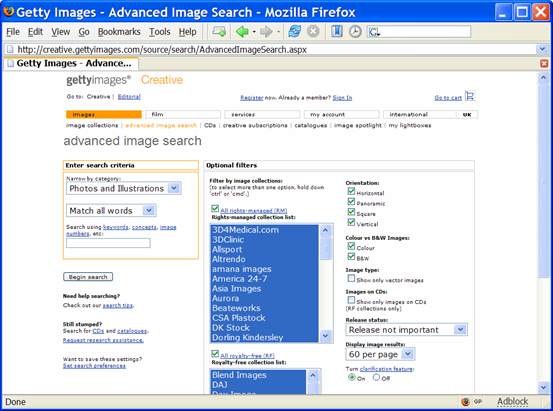Select the services navigation tab
This screenshot has height=411, width=553.
[x=262, y=114]
